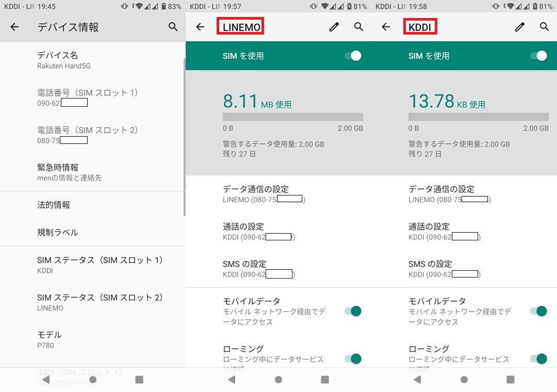This screenshot has width=557, height=392.
Task: Tap data usage bar under 8.11 MB 使用
Action: pos(293,117)
